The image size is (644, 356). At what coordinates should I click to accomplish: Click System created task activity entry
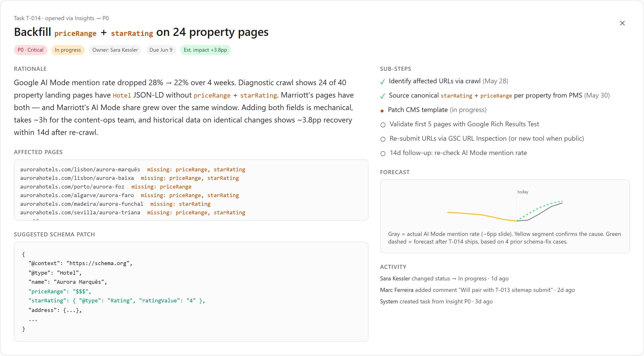tap(436, 302)
